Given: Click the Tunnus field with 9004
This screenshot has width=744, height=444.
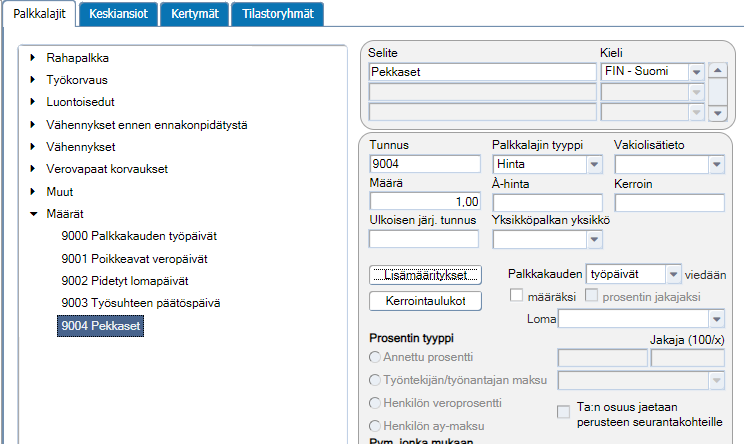Looking at the screenshot, I should point(425,164).
